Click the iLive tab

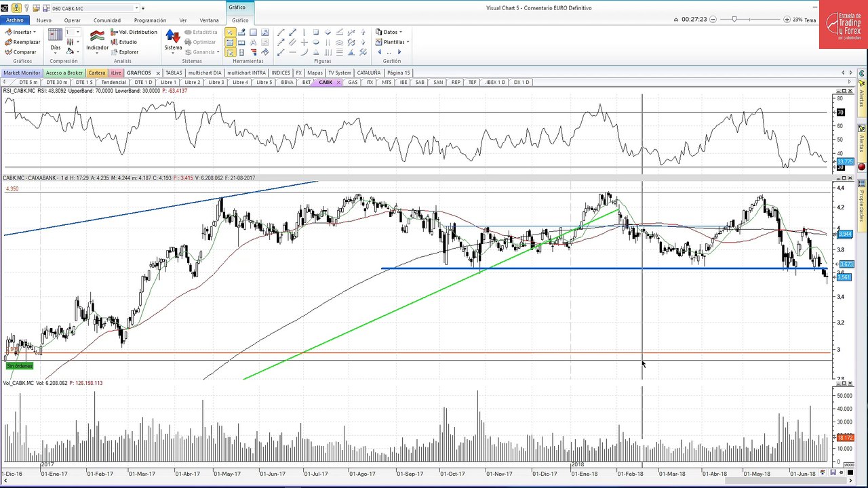pyautogui.click(x=116, y=73)
